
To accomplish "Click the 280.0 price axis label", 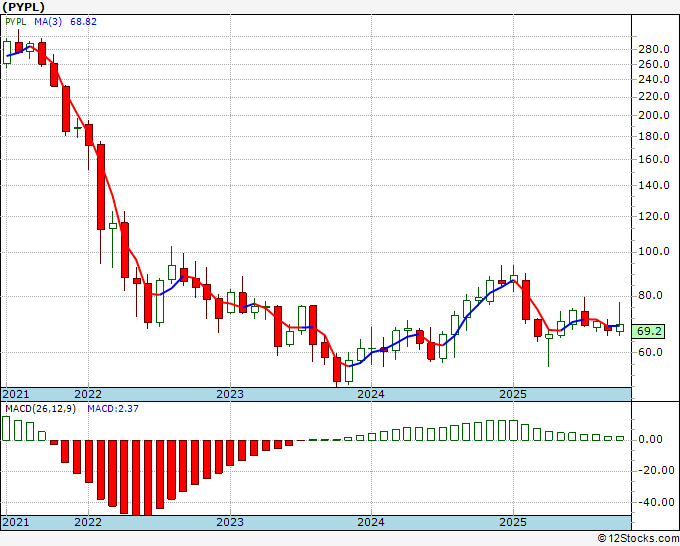I will point(654,49).
